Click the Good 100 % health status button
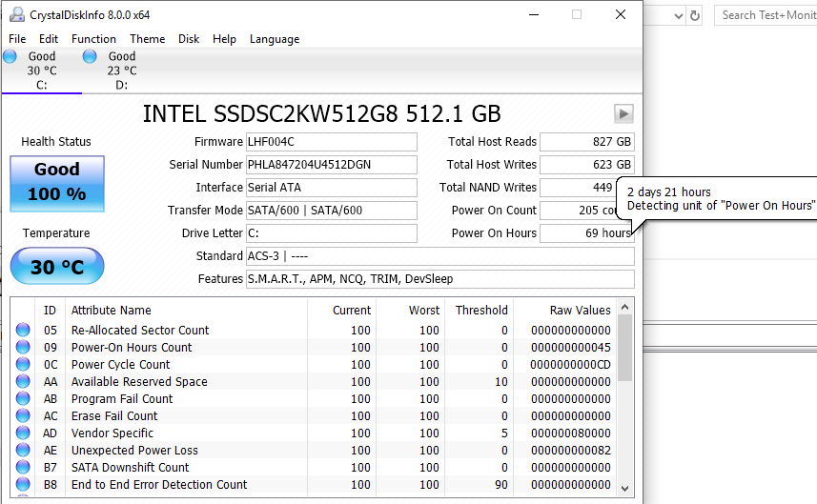Image resolution: width=817 pixels, height=504 pixels. [57, 184]
